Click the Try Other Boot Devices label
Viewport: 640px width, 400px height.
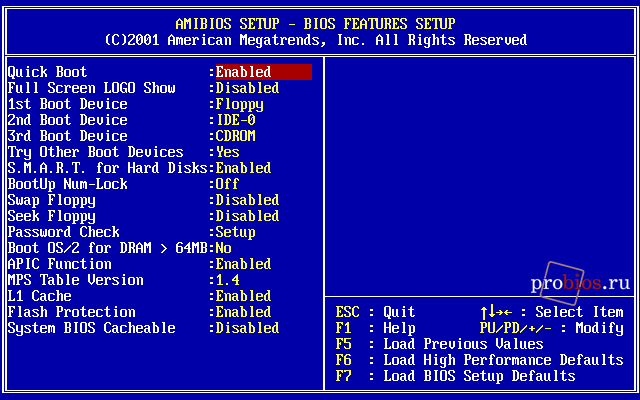pos(96,152)
